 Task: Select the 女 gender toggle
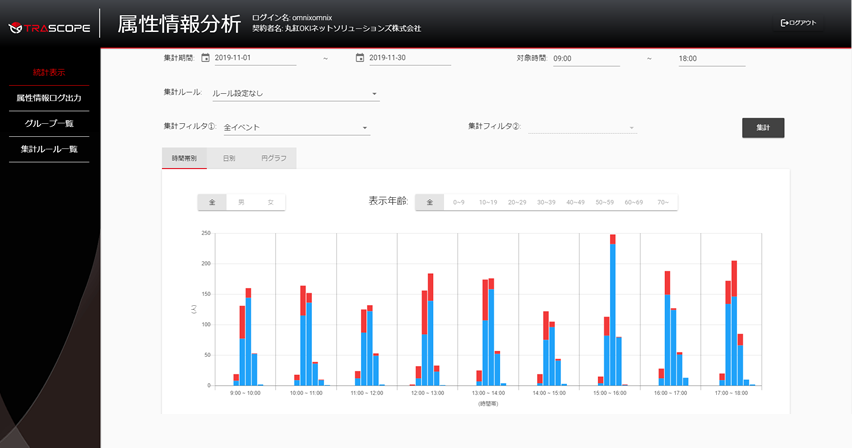[x=270, y=202]
